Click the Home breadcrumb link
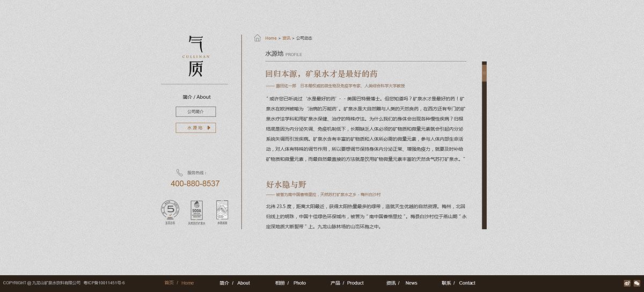This screenshot has height=292, width=644. (270, 38)
